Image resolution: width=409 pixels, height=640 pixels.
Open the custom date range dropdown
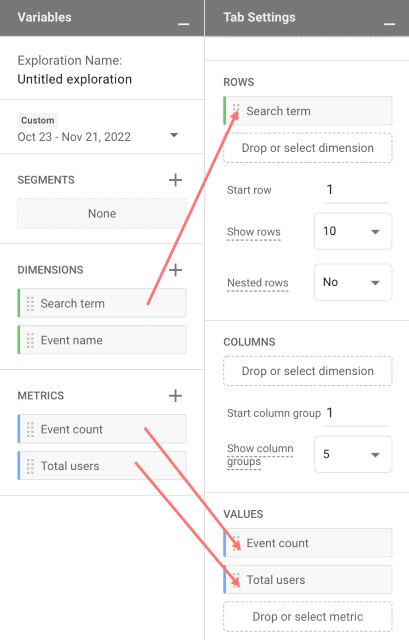click(x=174, y=136)
